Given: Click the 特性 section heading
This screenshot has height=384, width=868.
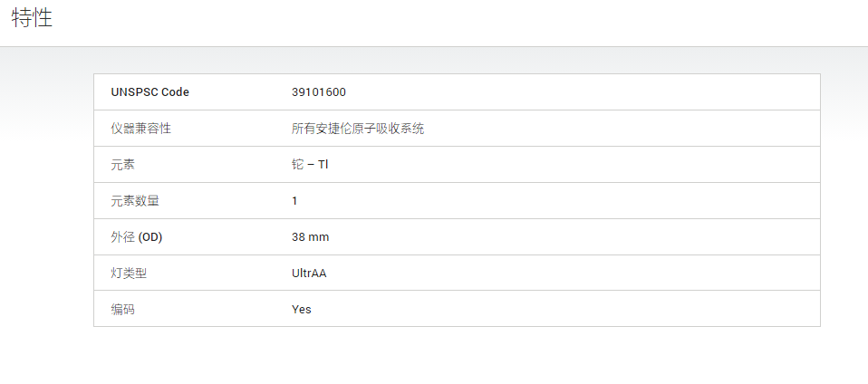Looking at the screenshot, I should (x=32, y=18).
